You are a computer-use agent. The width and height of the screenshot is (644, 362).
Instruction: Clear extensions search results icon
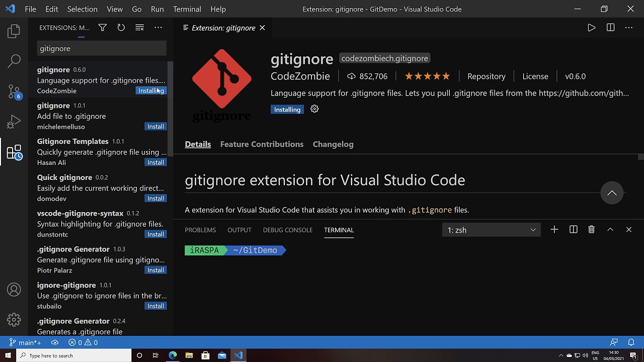click(139, 28)
